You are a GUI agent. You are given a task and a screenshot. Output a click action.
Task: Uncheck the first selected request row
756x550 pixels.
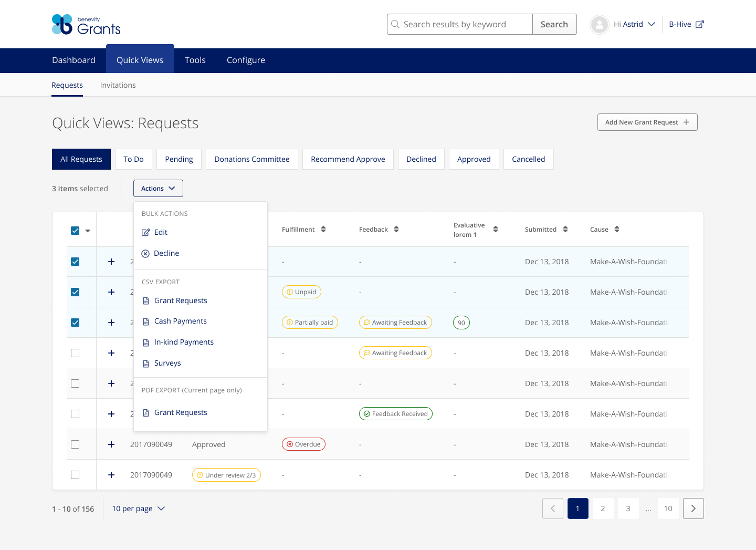75,261
